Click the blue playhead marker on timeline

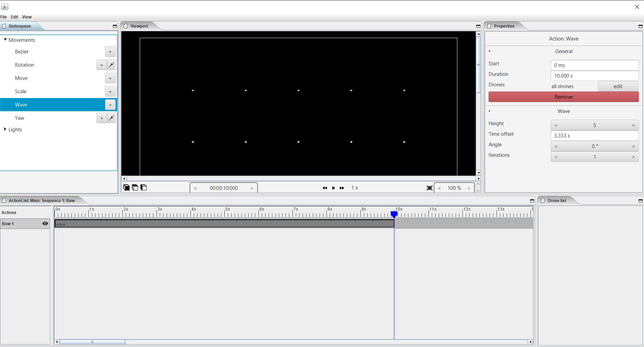394,214
